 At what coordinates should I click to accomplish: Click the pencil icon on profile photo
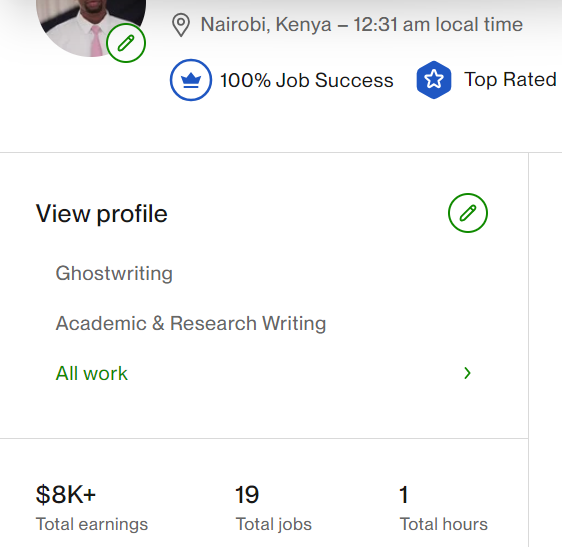click(x=126, y=43)
